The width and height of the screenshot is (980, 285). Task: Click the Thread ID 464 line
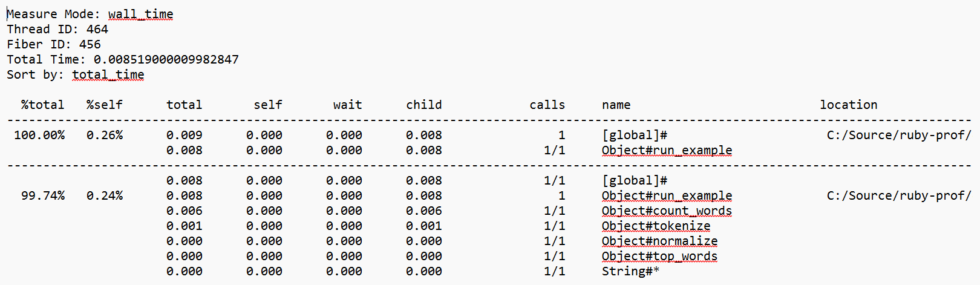pos(57,29)
